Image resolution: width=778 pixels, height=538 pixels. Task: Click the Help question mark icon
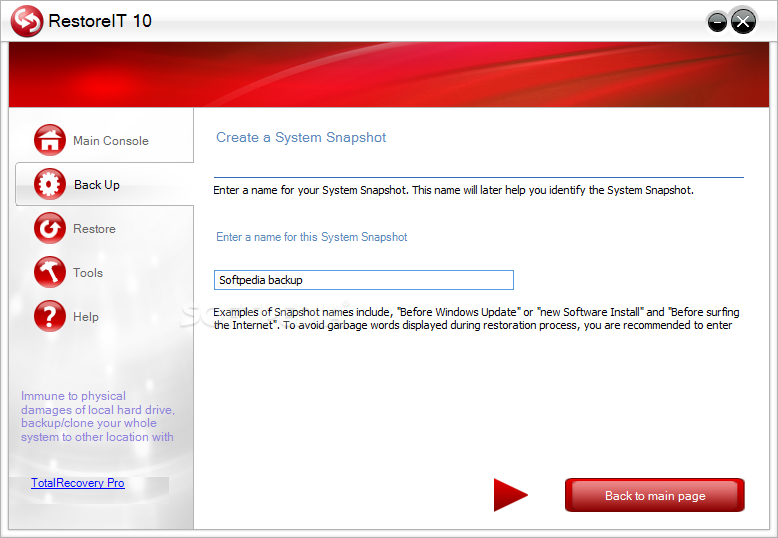click(50, 316)
